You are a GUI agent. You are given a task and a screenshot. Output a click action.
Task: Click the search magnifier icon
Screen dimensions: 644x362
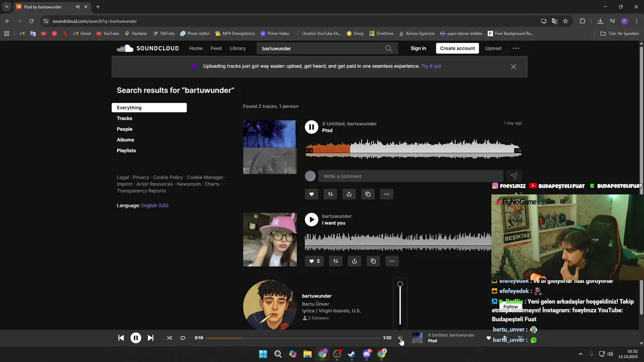[x=388, y=48]
